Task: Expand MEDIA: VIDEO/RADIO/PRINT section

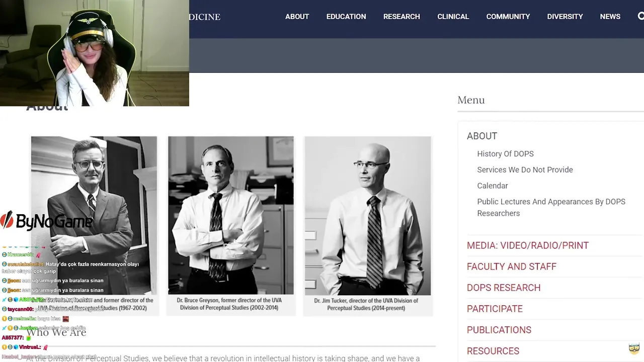Action: 528,245
